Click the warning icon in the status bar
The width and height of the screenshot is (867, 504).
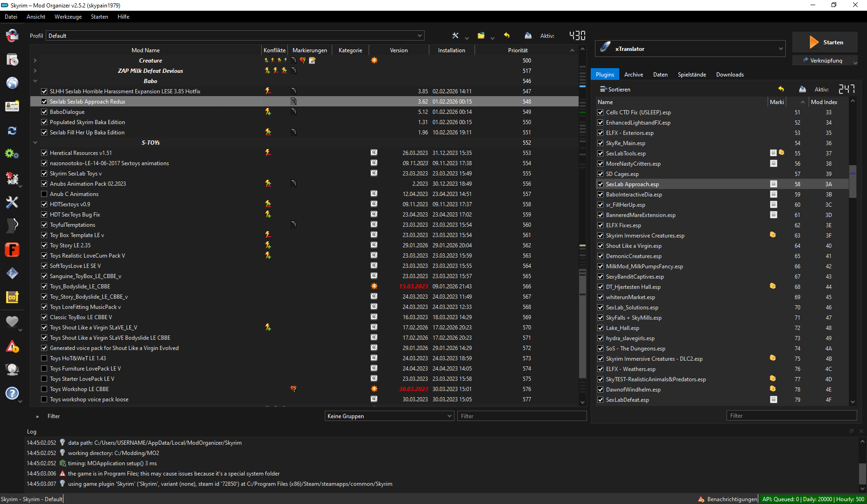pyautogui.click(x=701, y=499)
